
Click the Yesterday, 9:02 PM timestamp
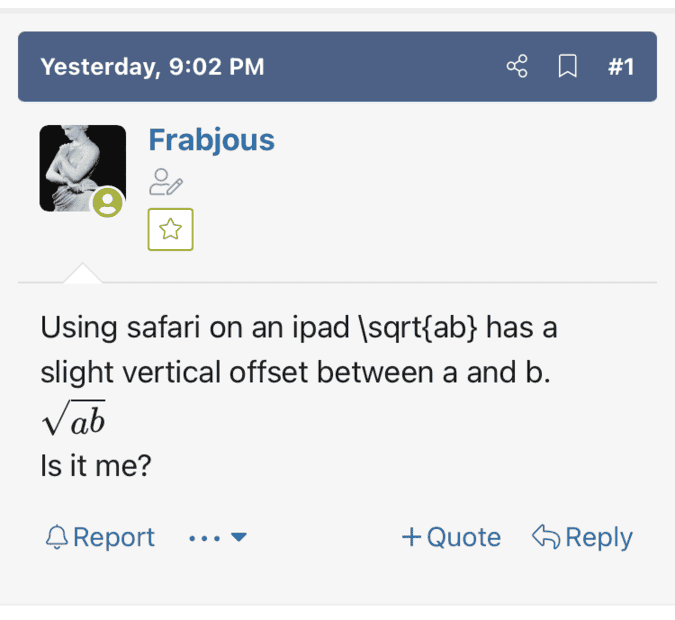(x=152, y=67)
